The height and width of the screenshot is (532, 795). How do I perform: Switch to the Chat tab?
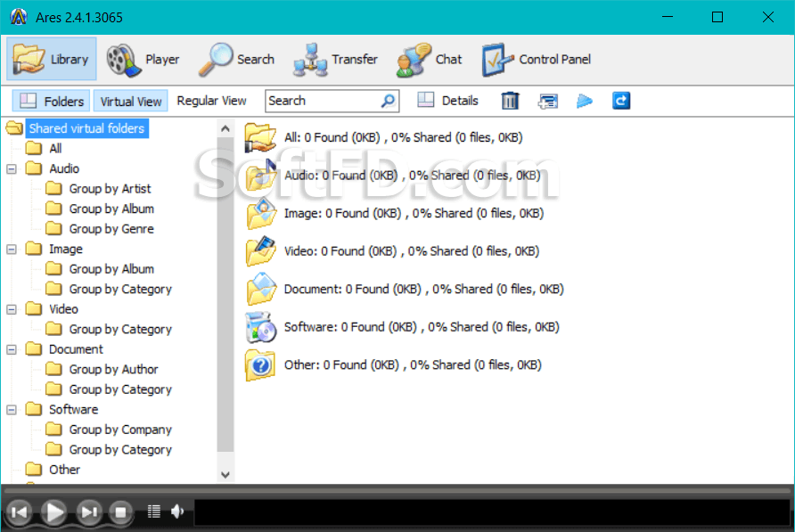coord(429,60)
